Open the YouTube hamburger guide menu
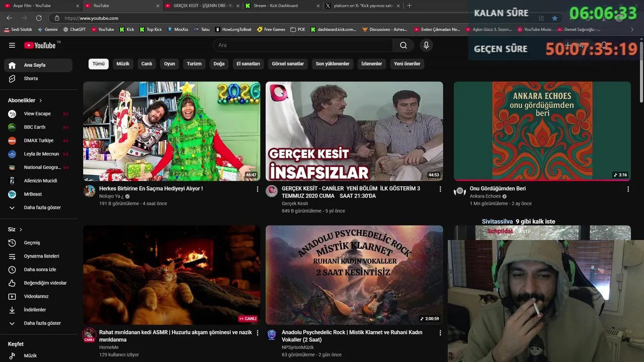The width and height of the screenshot is (644, 362). pyautogui.click(x=12, y=45)
